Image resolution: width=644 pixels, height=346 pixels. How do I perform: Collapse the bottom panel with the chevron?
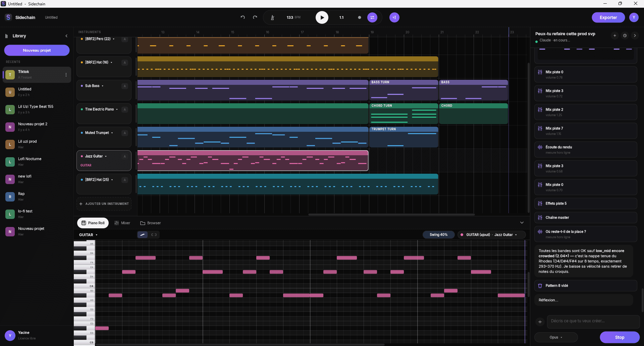522,223
